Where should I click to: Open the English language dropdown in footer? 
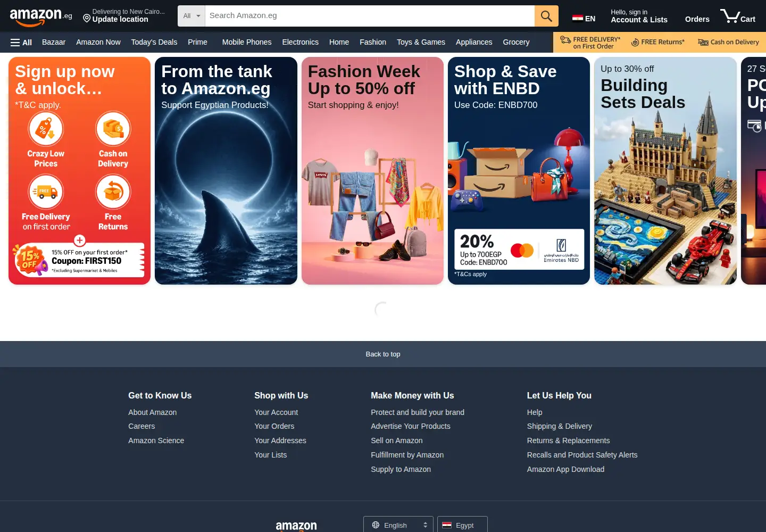click(398, 525)
